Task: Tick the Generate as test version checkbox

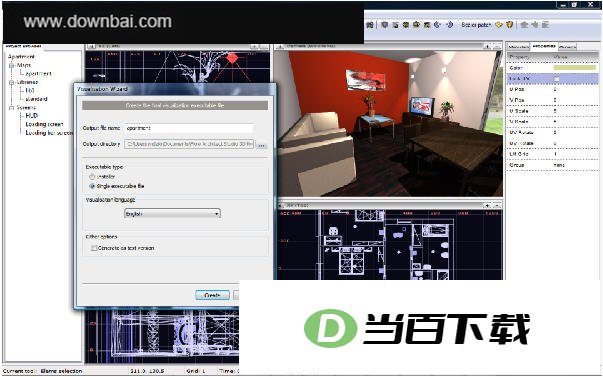Action: 93,248
